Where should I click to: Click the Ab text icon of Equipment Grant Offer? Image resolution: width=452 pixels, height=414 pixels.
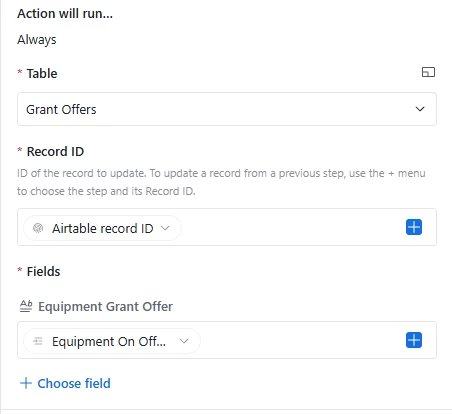click(x=26, y=306)
